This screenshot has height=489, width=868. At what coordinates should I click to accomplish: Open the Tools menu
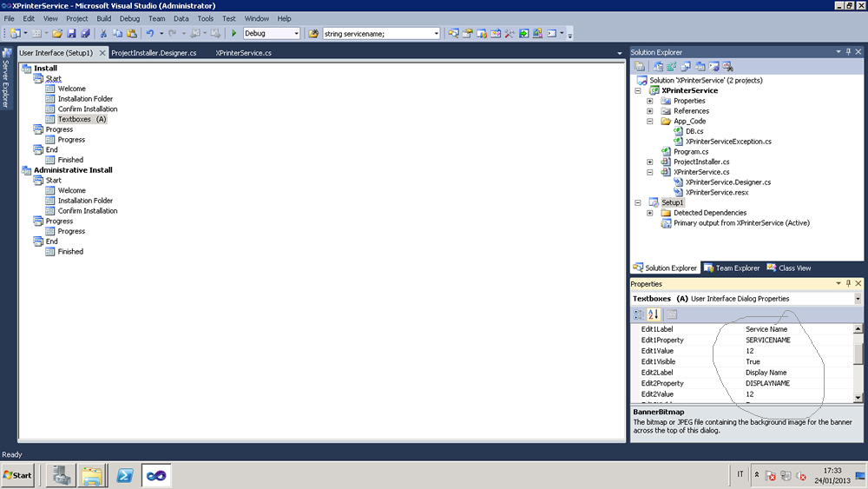pyautogui.click(x=206, y=18)
